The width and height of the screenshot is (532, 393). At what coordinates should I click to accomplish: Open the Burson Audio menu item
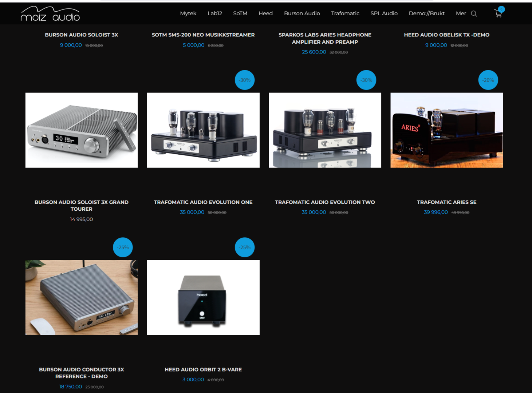(x=302, y=13)
